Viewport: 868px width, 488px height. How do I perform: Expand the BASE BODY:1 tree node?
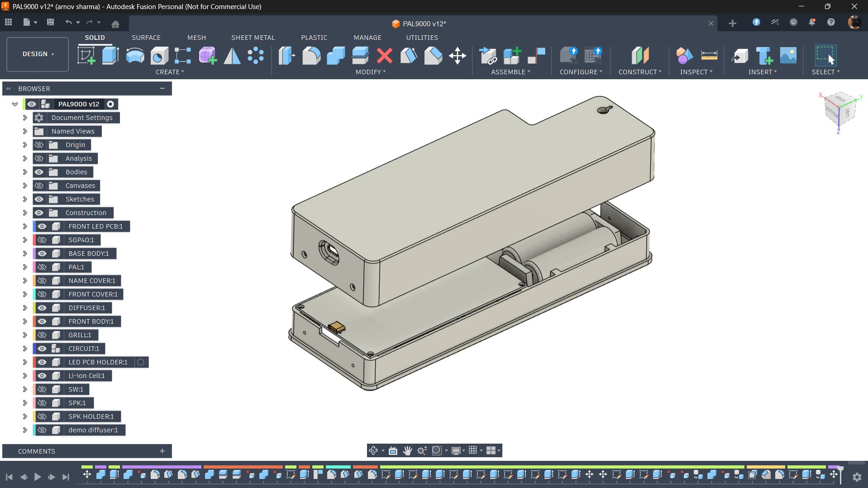(25, 254)
